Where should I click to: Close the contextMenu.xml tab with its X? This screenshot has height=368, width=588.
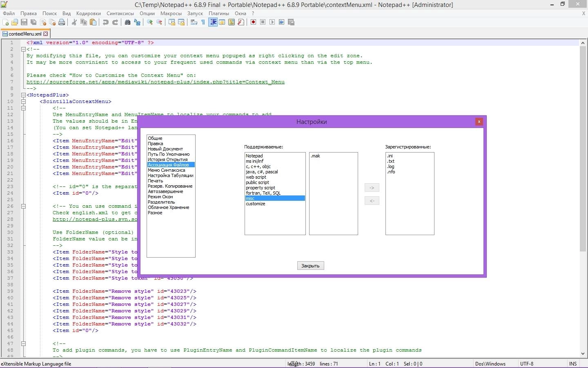[x=46, y=34]
